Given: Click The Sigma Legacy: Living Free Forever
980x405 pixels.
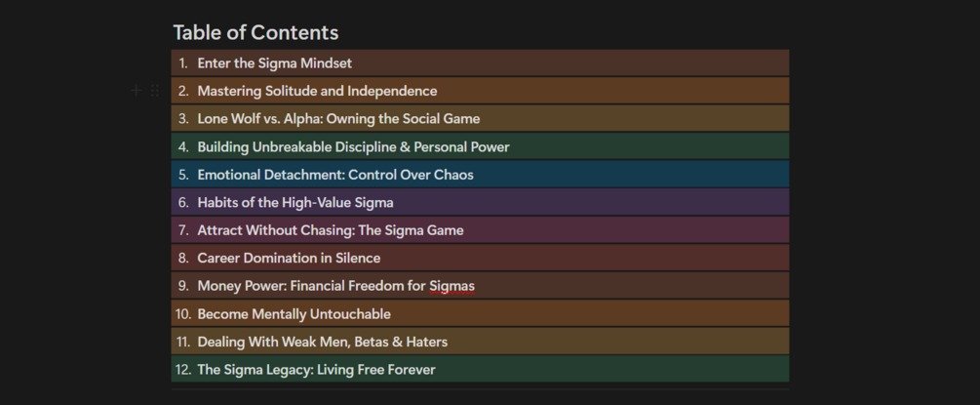Looking at the screenshot, I should tap(316, 370).
